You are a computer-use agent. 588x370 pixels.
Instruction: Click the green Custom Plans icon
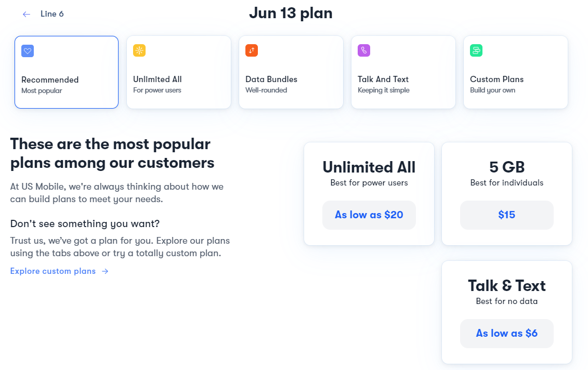pyautogui.click(x=476, y=50)
